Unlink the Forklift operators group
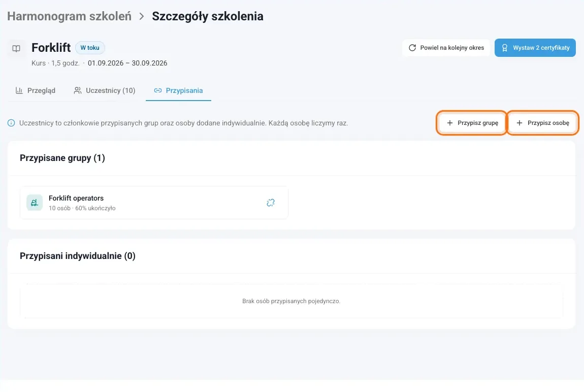This screenshot has height=392, width=584. [271, 203]
